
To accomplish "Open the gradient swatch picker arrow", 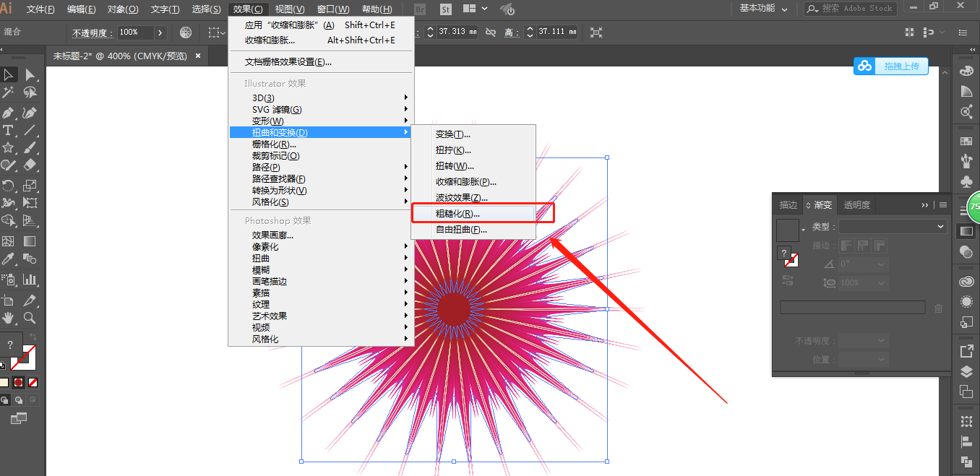I will coord(803,230).
